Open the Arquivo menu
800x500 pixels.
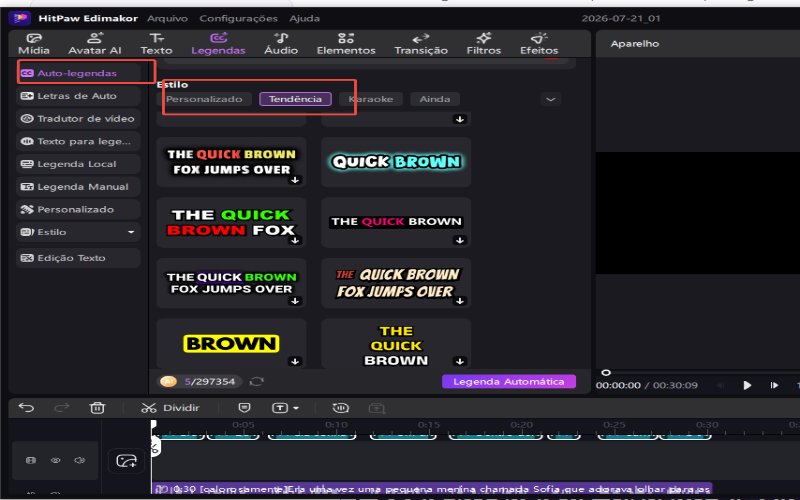click(167, 18)
